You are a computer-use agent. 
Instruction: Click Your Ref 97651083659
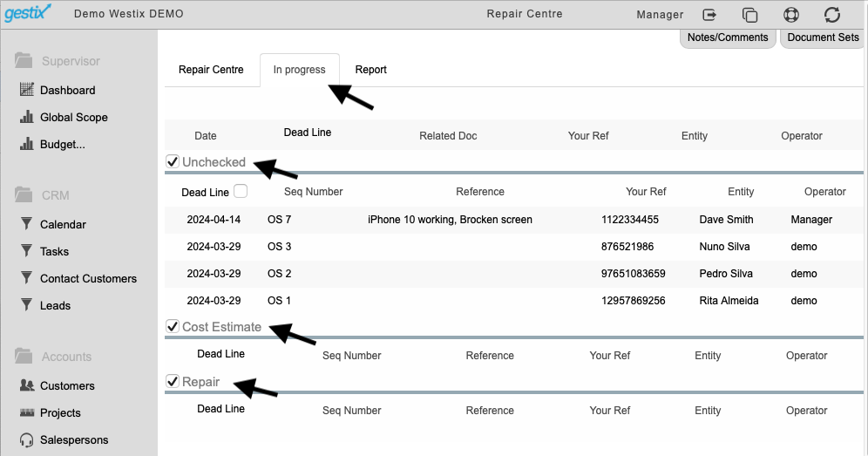point(634,274)
